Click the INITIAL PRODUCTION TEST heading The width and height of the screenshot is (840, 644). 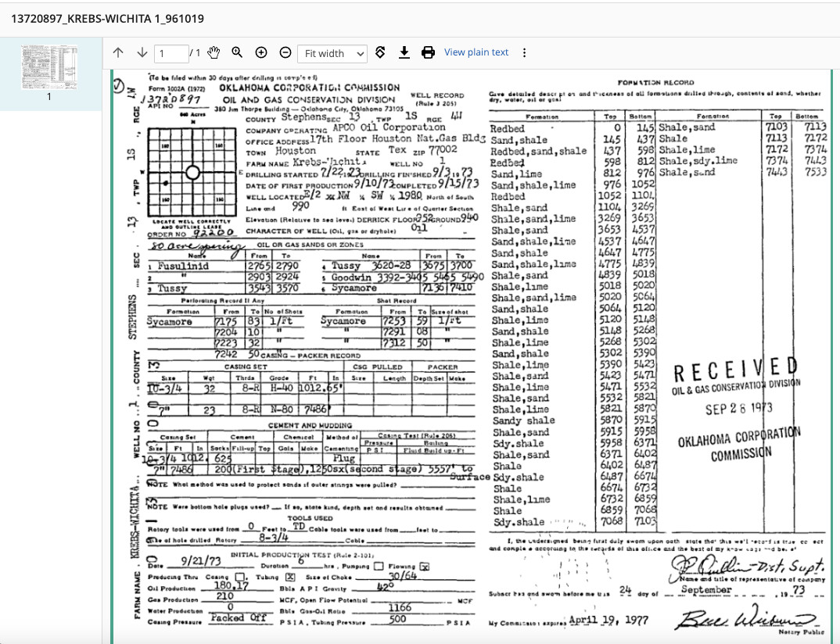click(302, 555)
